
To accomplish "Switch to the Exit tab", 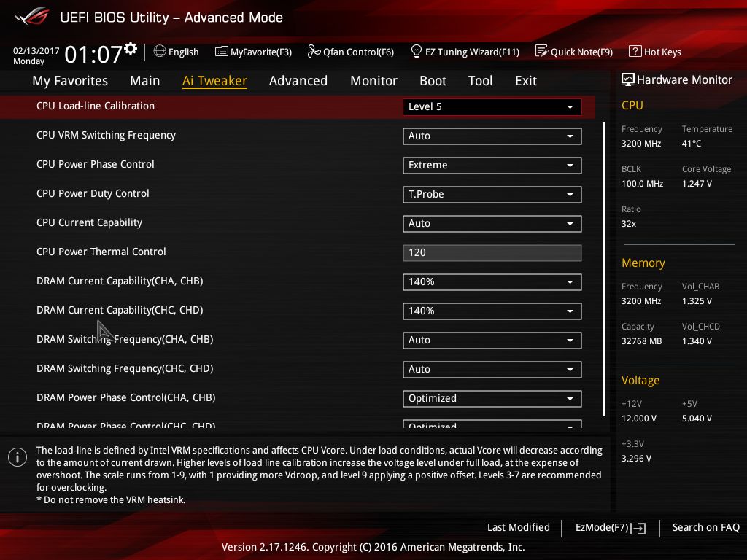I will [526, 81].
